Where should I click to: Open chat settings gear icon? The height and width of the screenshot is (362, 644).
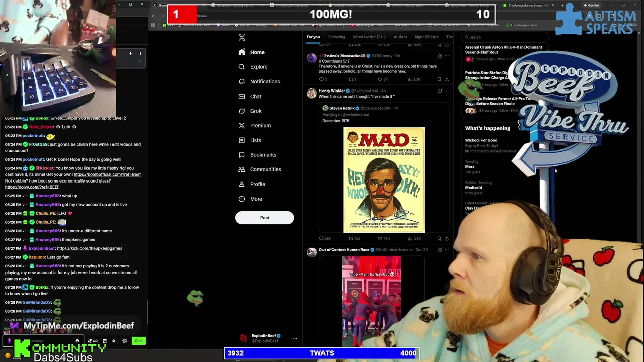(113, 341)
